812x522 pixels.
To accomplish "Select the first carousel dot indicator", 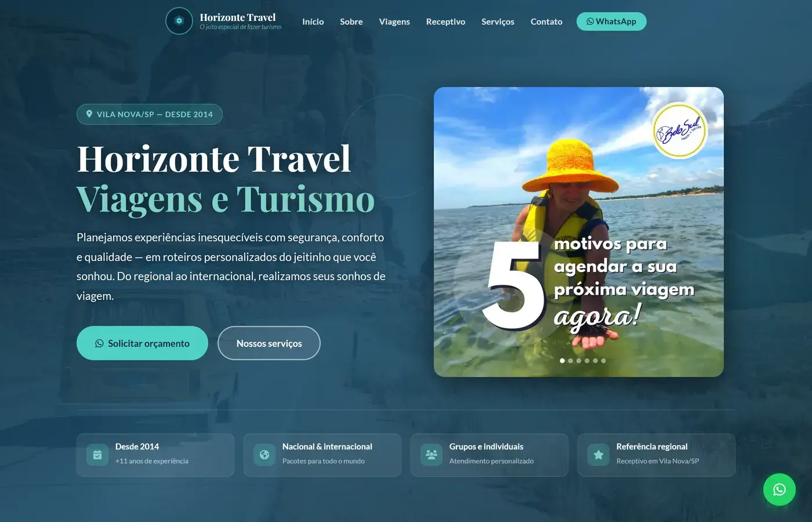I will pyautogui.click(x=562, y=361).
